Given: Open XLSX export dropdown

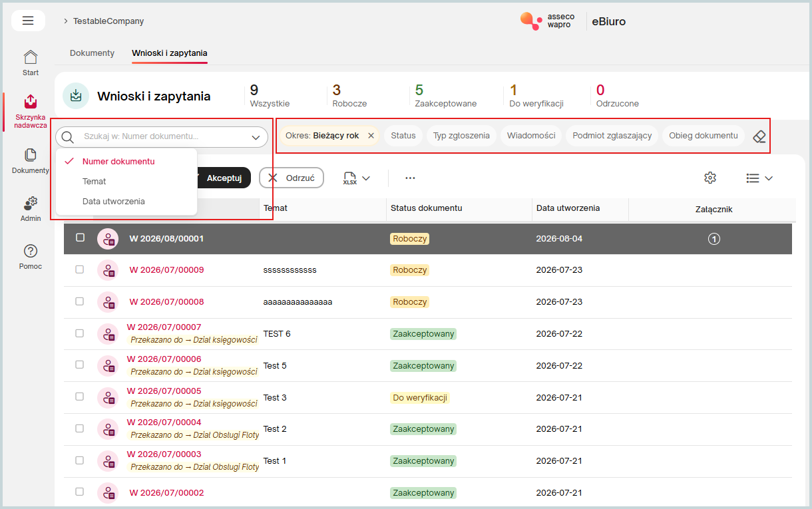Looking at the screenshot, I should [x=357, y=178].
